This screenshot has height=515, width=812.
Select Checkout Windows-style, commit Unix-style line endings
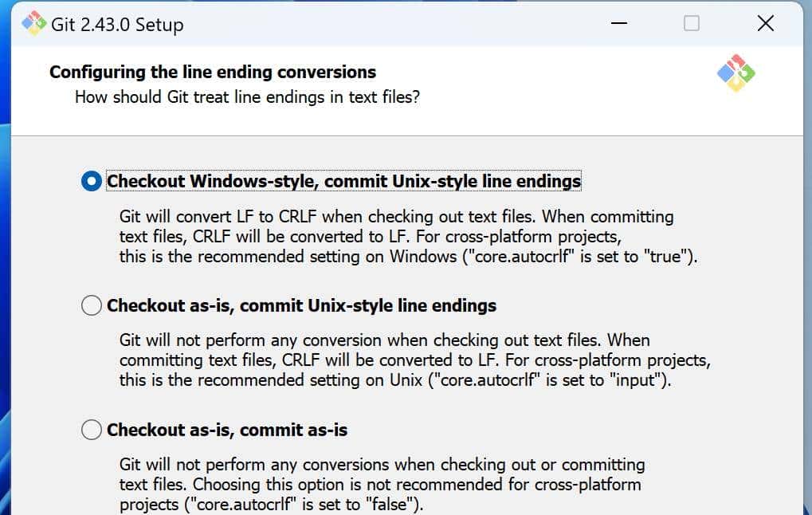click(x=91, y=181)
